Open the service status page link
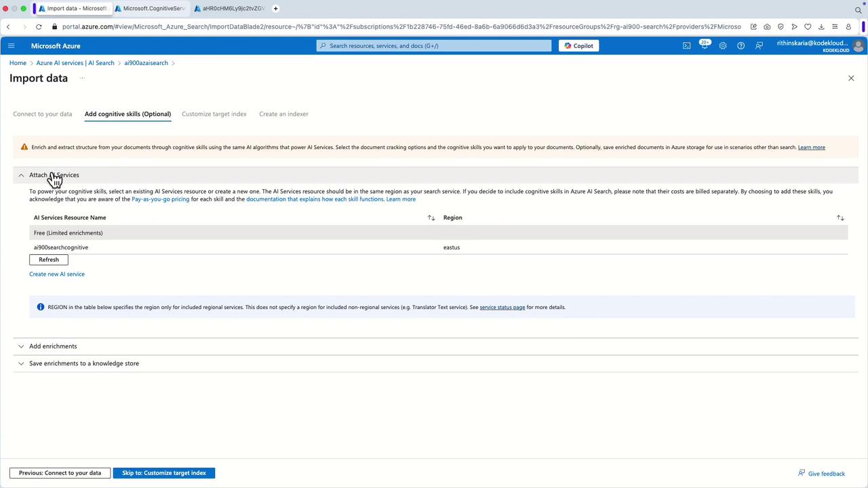Viewport: 868px width, 488px height. (x=502, y=307)
